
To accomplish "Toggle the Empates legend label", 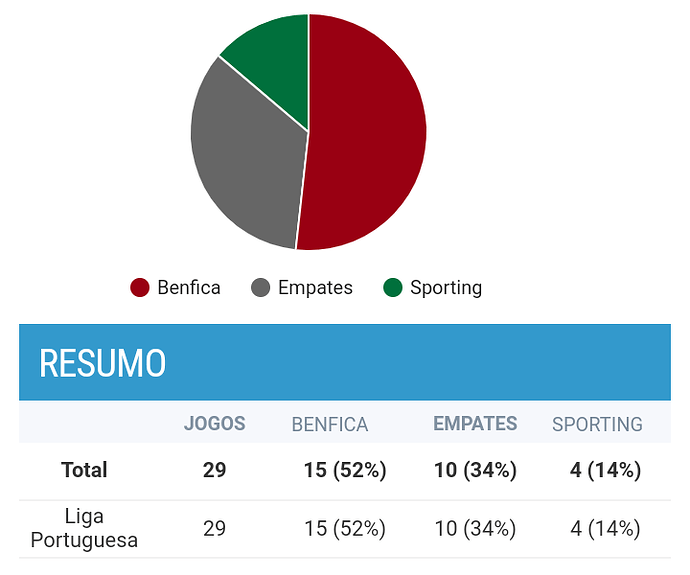I will (315, 288).
